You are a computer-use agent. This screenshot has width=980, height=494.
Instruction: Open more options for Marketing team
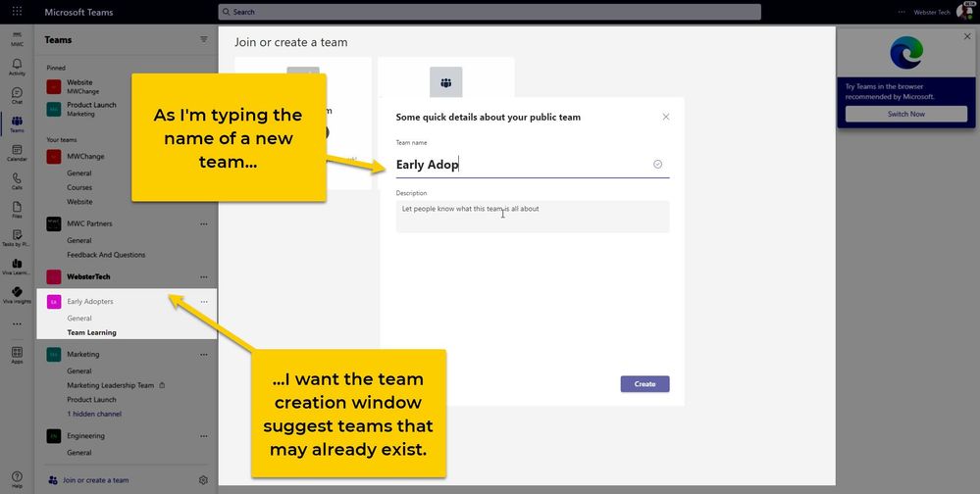click(204, 354)
